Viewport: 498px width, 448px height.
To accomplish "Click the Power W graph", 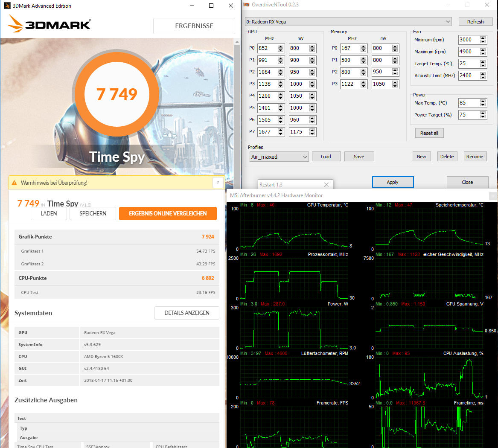I will [294, 328].
